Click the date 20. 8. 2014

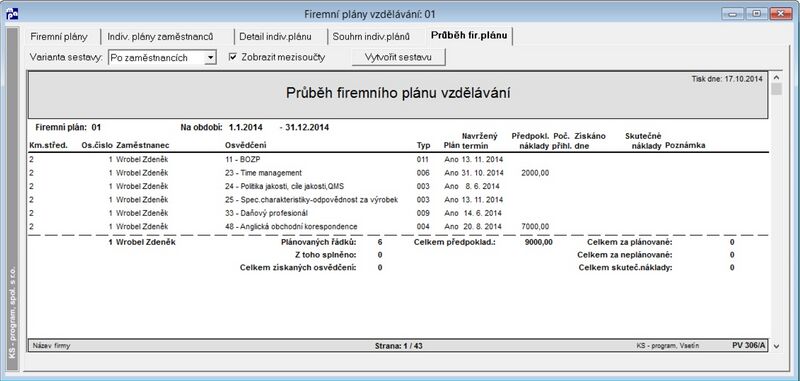(483, 226)
